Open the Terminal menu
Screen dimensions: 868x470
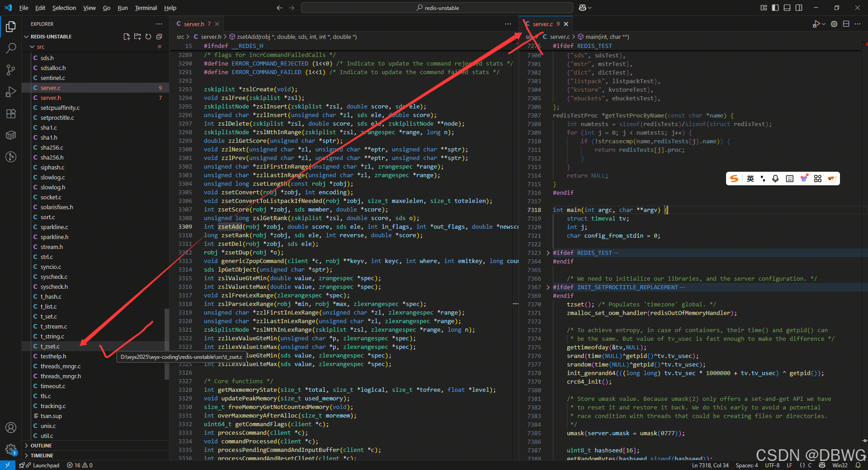[x=146, y=8]
